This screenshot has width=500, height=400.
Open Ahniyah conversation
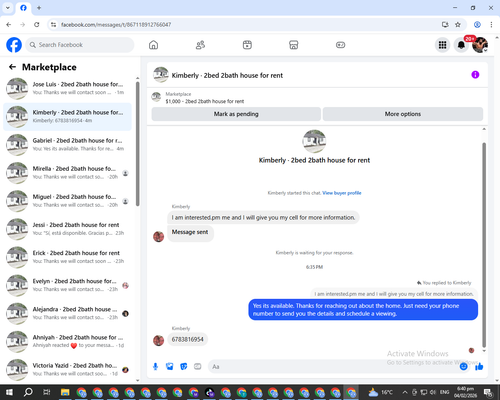(x=67, y=342)
